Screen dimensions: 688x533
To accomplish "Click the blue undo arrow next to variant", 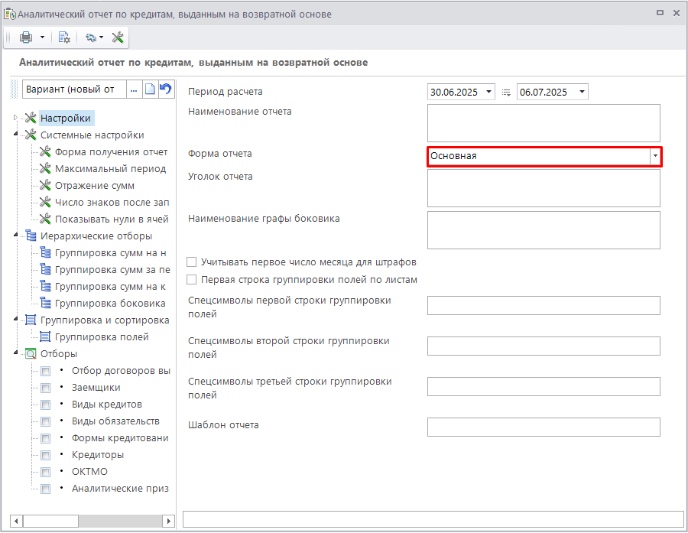I will point(165,90).
